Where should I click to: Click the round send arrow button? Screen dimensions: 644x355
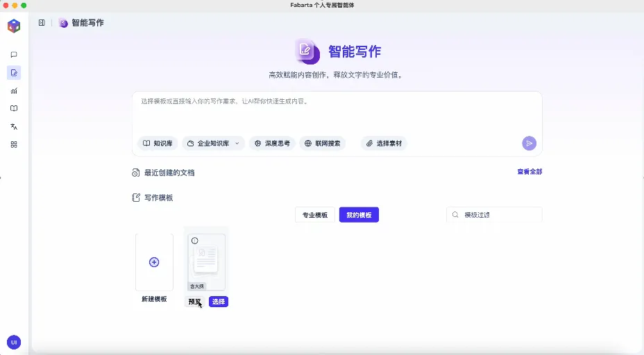pyautogui.click(x=529, y=144)
